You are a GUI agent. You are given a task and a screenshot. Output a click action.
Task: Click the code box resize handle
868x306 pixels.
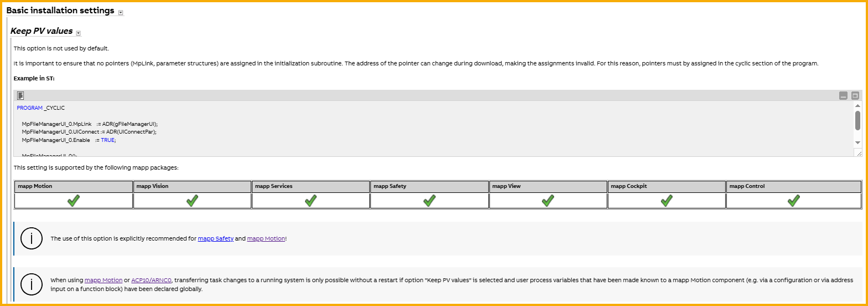click(x=857, y=152)
